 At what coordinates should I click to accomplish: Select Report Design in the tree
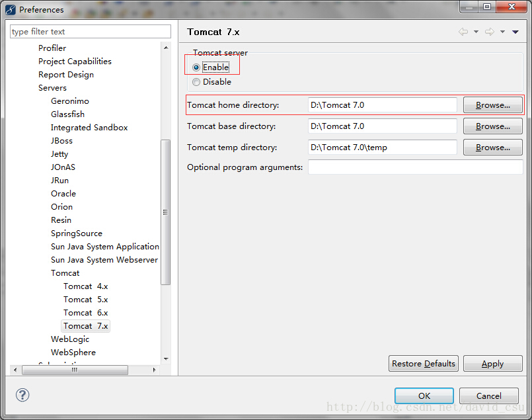(66, 74)
